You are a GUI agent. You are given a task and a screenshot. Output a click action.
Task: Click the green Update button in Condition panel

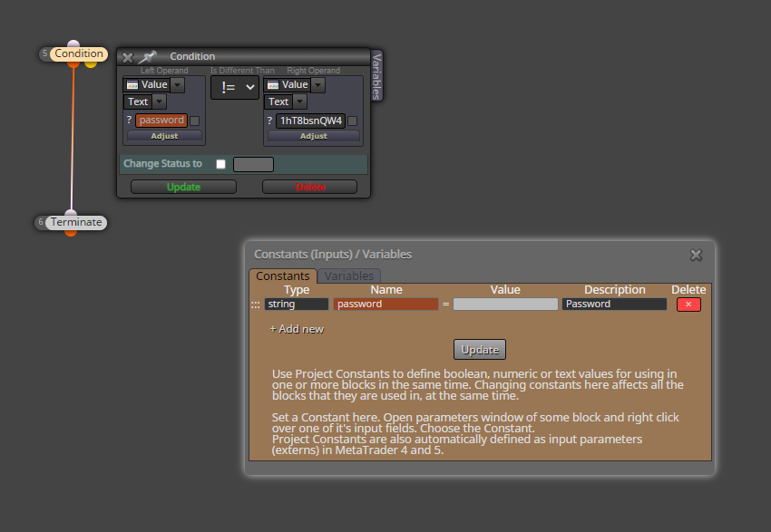coord(183,187)
